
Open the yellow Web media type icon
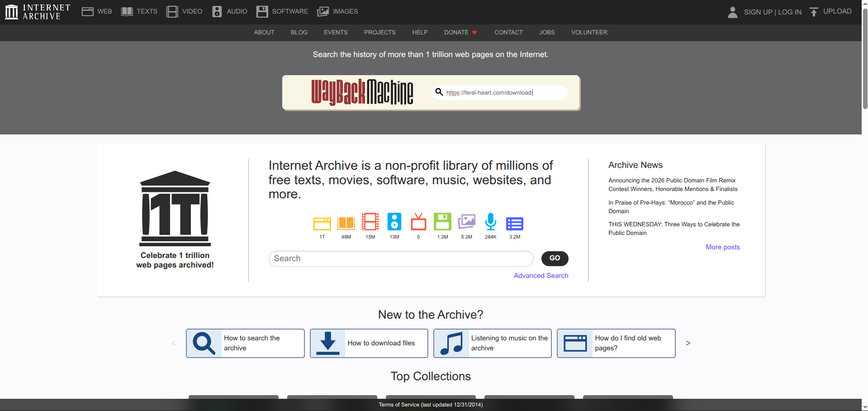click(322, 223)
